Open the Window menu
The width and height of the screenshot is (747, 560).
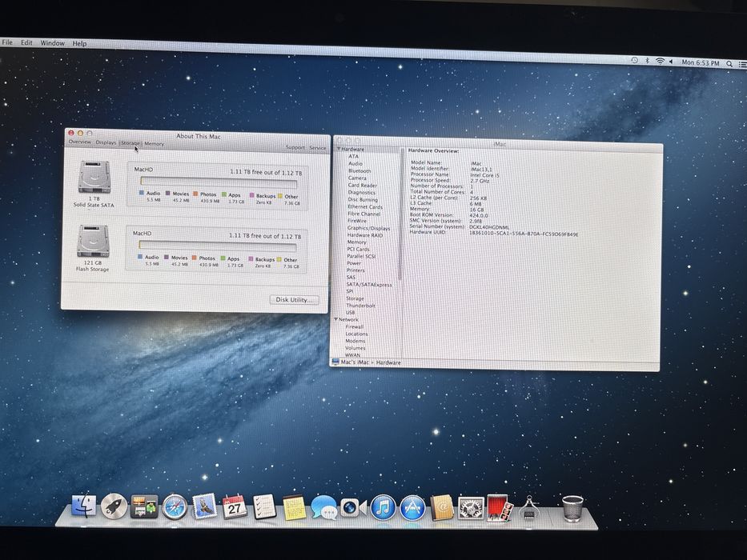click(x=52, y=43)
